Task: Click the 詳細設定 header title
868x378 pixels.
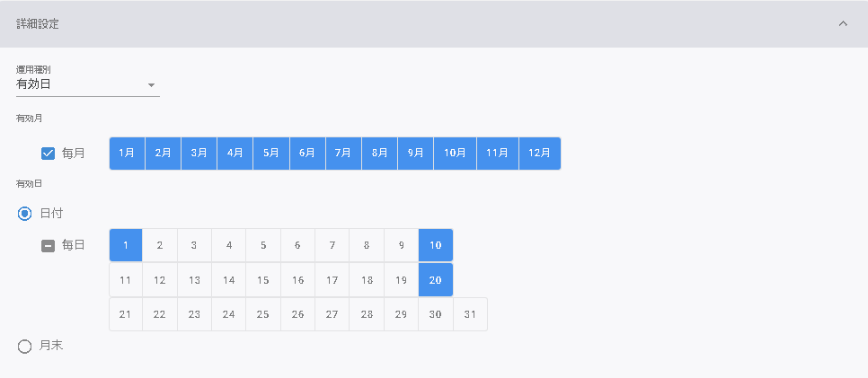Action: click(38, 23)
